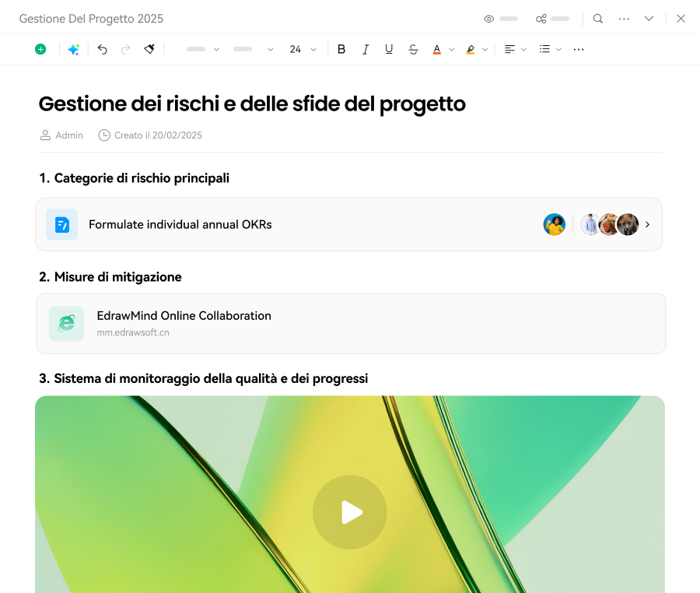The width and height of the screenshot is (700, 593).
Task: Open the font size 24 dropdown
Action: 303,48
